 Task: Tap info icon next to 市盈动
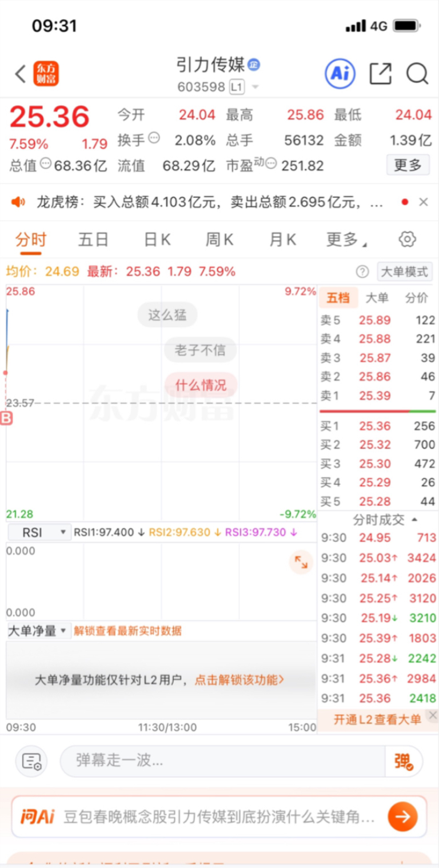tap(271, 164)
